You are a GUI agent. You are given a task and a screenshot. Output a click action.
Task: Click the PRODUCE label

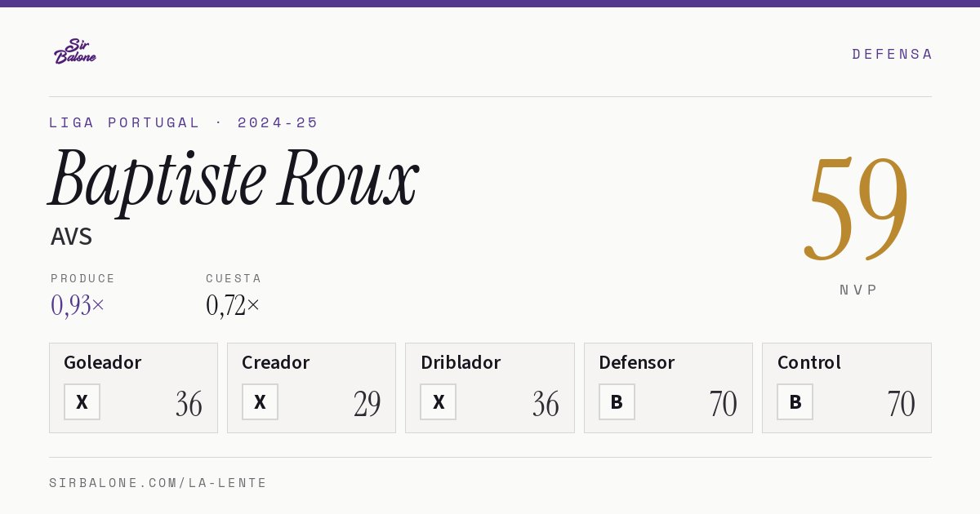point(83,278)
